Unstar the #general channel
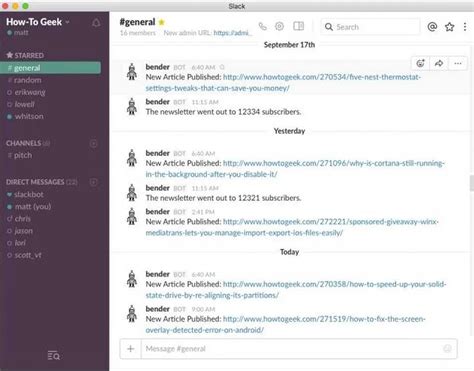474x371 pixels. 162,22
